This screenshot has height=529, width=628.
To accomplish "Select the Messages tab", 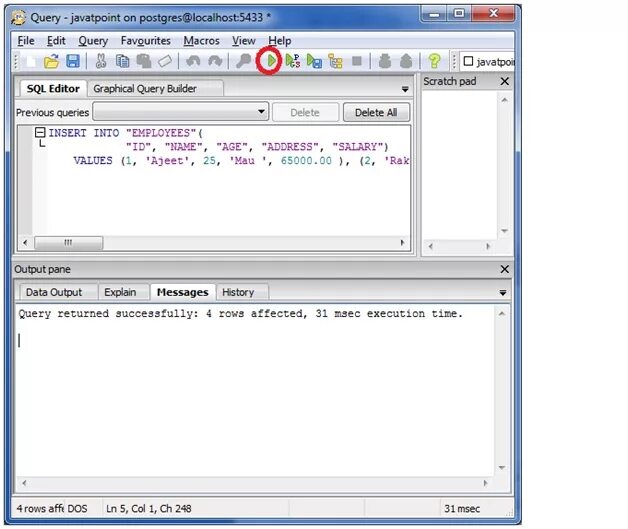I will pyautogui.click(x=183, y=292).
